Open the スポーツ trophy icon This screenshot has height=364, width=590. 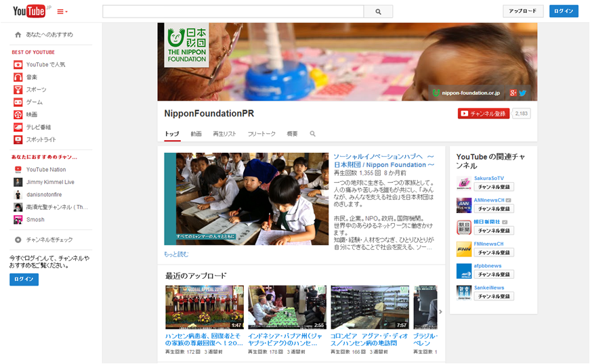click(18, 89)
